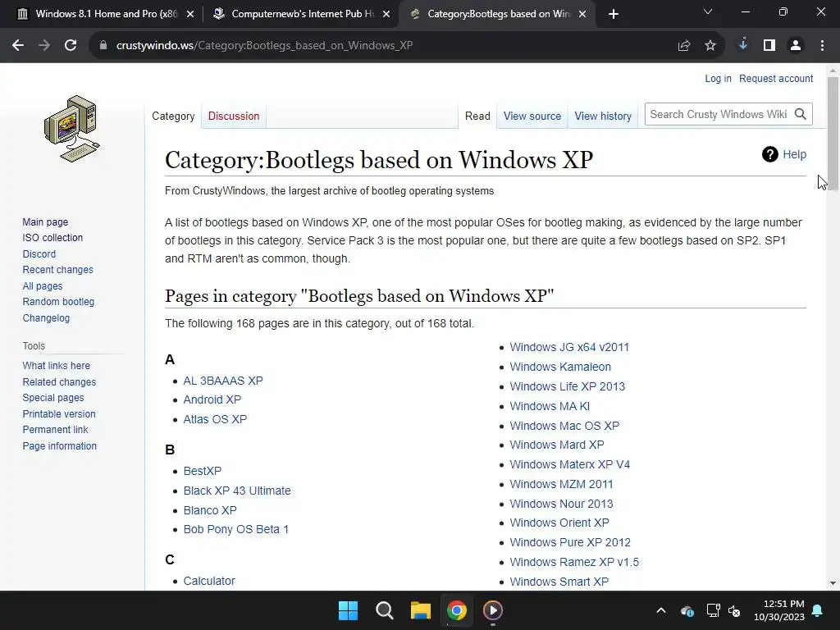Open Windows Mac OS XP page
The width and height of the screenshot is (840, 630).
[564, 426]
